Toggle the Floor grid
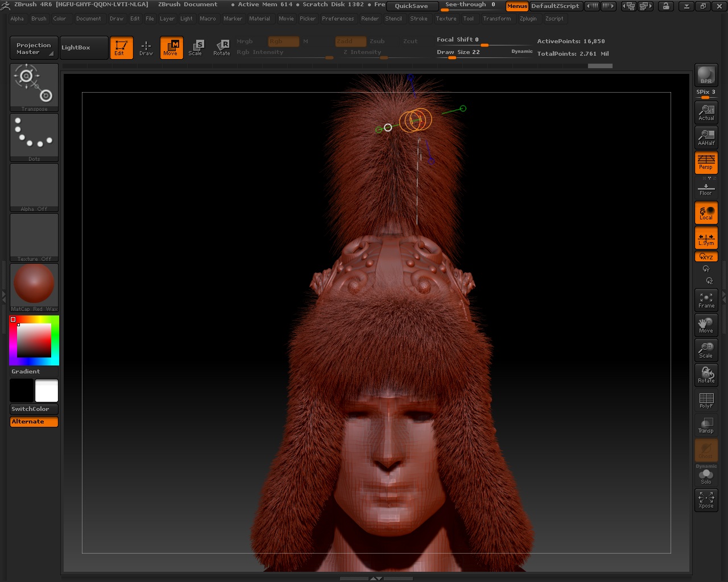 (706, 188)
